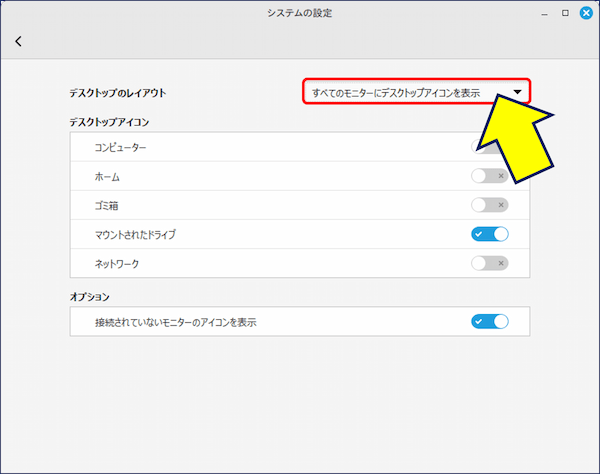Disable the マウントされたドライブ toggle
Screen dimensions: 600x474
pyautogui.click(x=490, y=234)
